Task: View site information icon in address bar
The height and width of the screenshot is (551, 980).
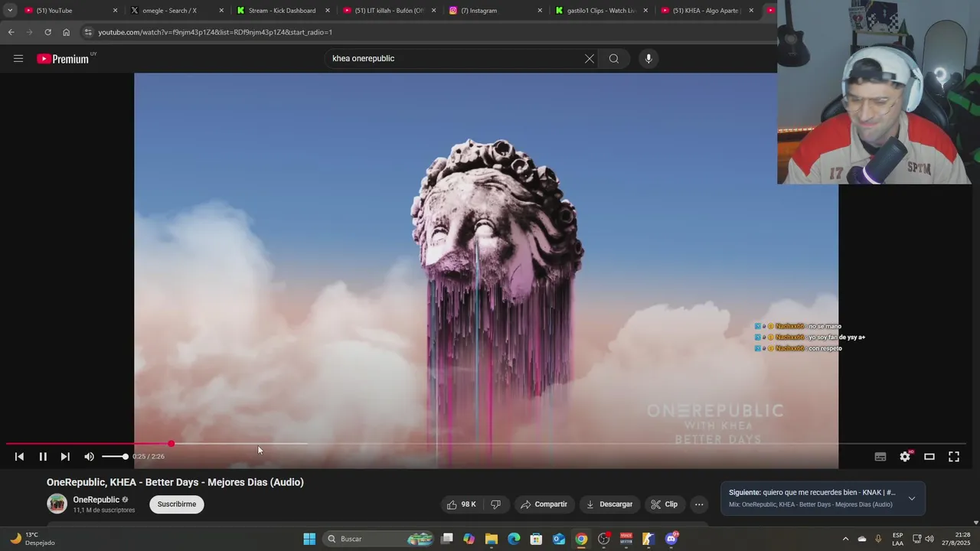Action: tap(88, 32)
